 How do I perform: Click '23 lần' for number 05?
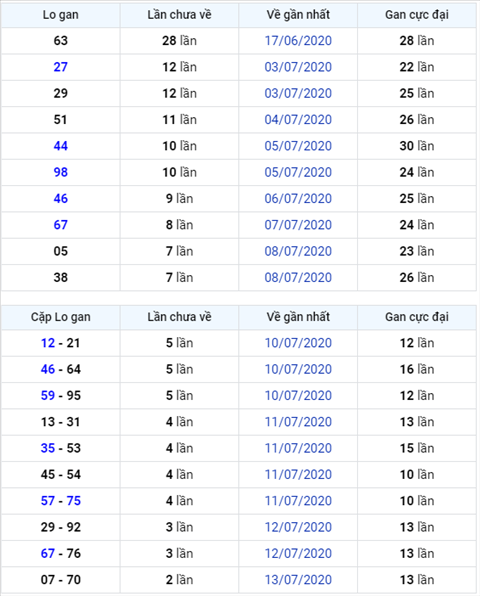(x=417, y=251)
